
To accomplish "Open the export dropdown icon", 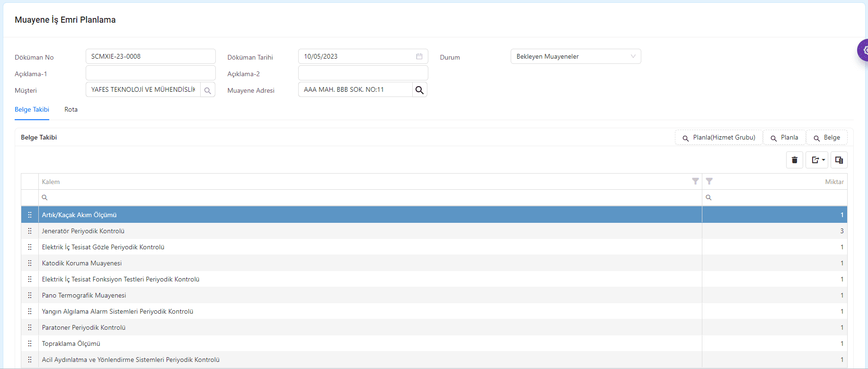I will tap(817, 160).
